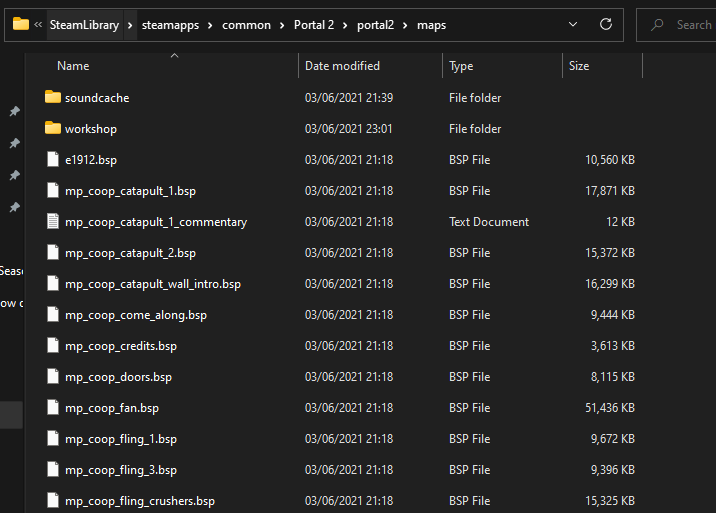
Task: Expand chevron after portal2 breadcrumb
Action: [405, 25]
